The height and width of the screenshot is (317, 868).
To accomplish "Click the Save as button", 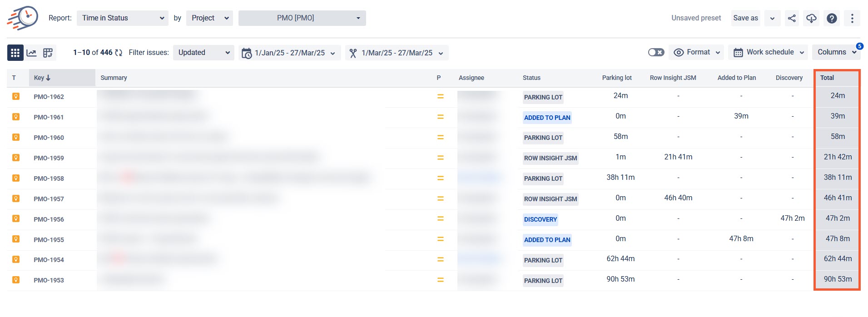I will (745, 18).
